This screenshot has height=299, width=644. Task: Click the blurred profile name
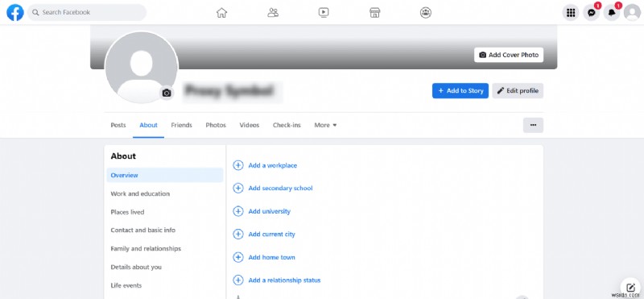pyautogui.click(x=229, y=91)
